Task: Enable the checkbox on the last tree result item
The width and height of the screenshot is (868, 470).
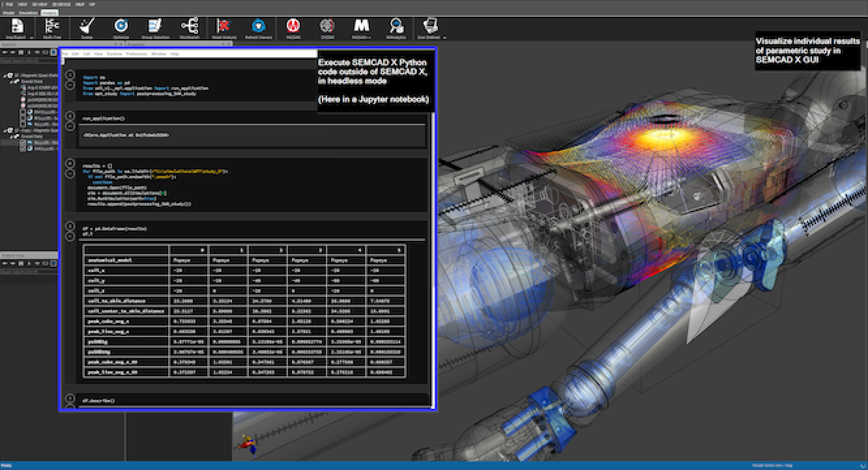Action: pos(23,148)
